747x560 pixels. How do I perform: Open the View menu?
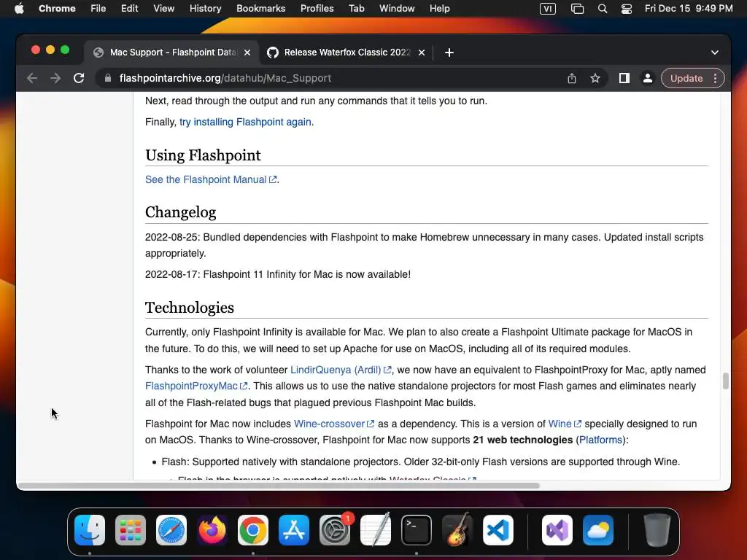tap(163, 9)
